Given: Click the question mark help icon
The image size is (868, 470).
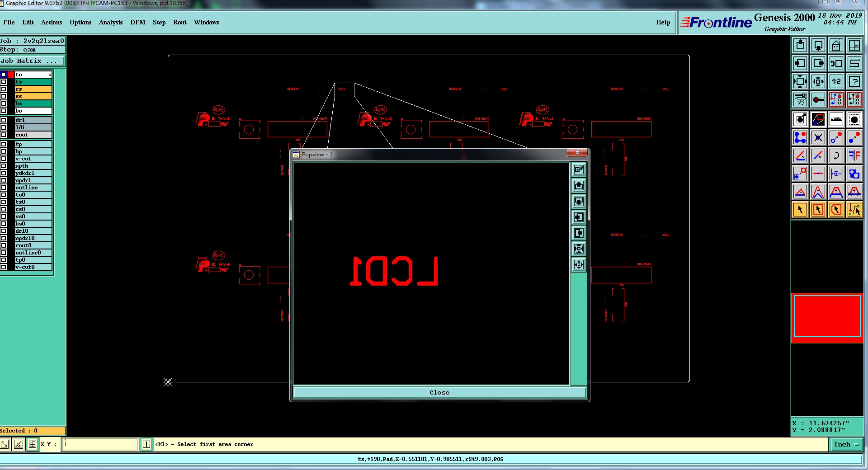Looking at the screenshot, I should [854, 81].
